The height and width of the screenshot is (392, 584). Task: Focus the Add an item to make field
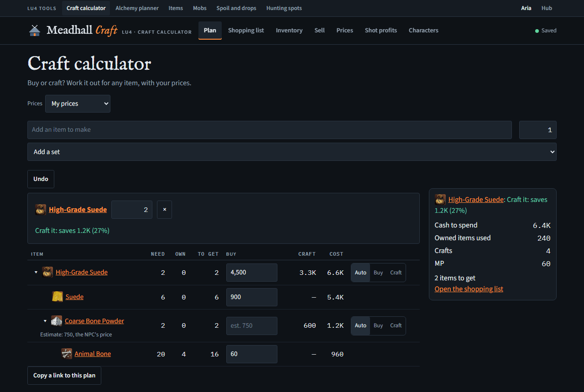click(270, 130)
